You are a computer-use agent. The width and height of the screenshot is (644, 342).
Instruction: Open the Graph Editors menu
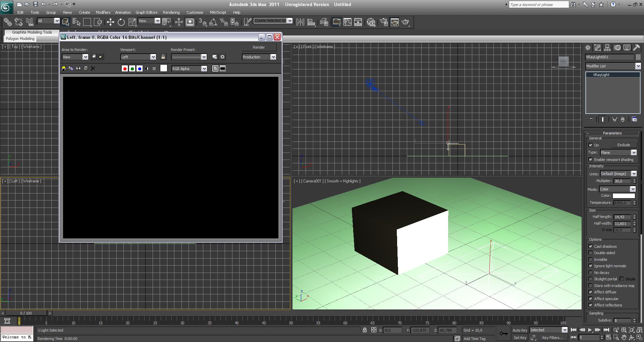[x=146, y=12]
